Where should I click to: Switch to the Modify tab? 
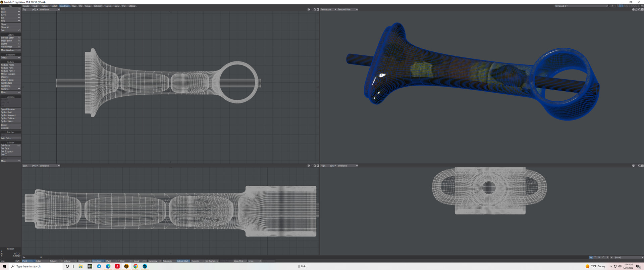(35, 6)
